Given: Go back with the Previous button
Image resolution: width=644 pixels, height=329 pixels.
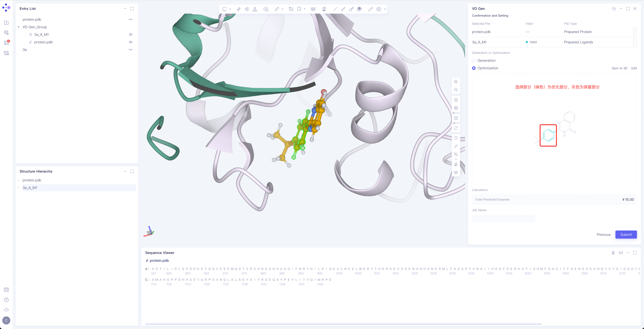Looking at the screenshot, I should 603,235.
